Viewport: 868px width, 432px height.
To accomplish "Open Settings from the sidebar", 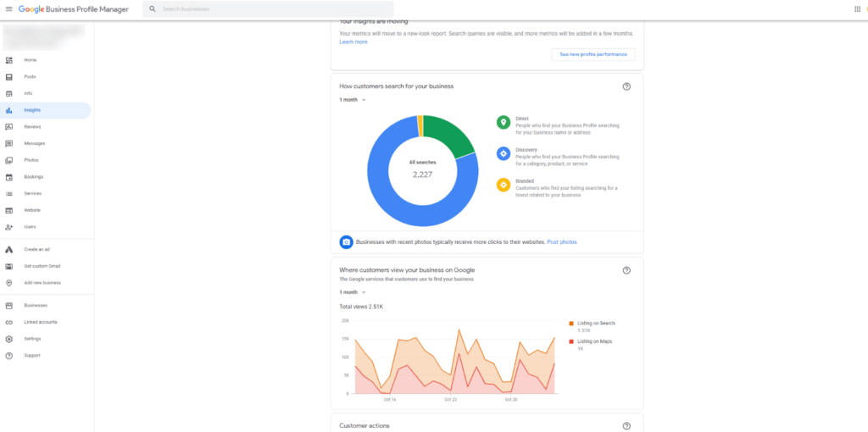I will point(32,339).
